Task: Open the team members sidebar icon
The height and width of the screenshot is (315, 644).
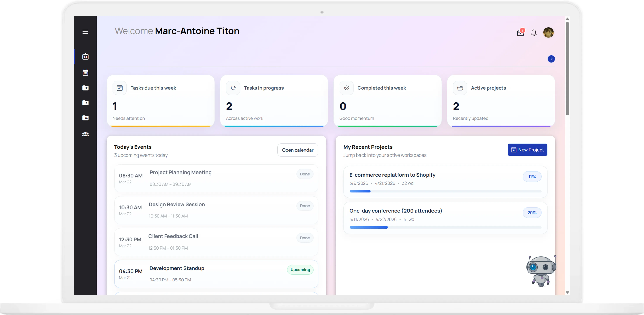Action: [x=85, y=134]
